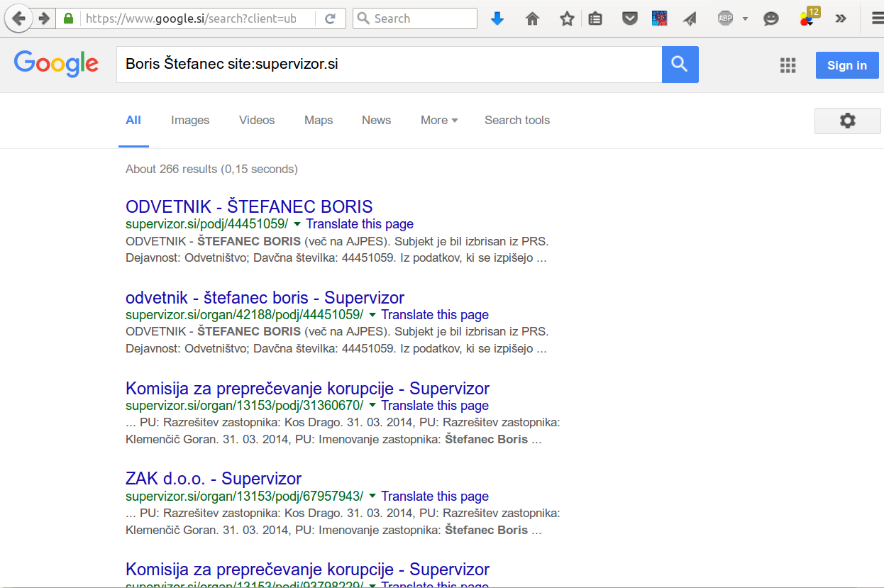Click the browser forward arrow
The width and height of the screenshot is (884, 588).
coord(44,18)
